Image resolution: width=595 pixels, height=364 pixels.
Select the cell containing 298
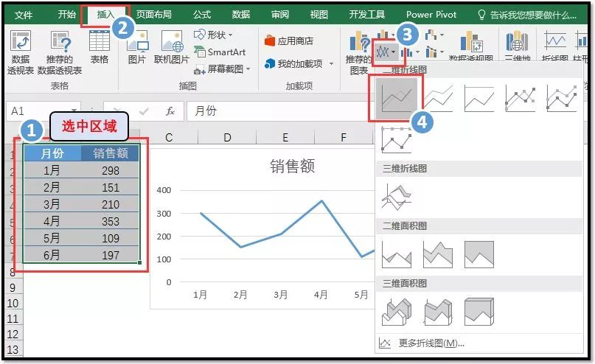point(111,171)
